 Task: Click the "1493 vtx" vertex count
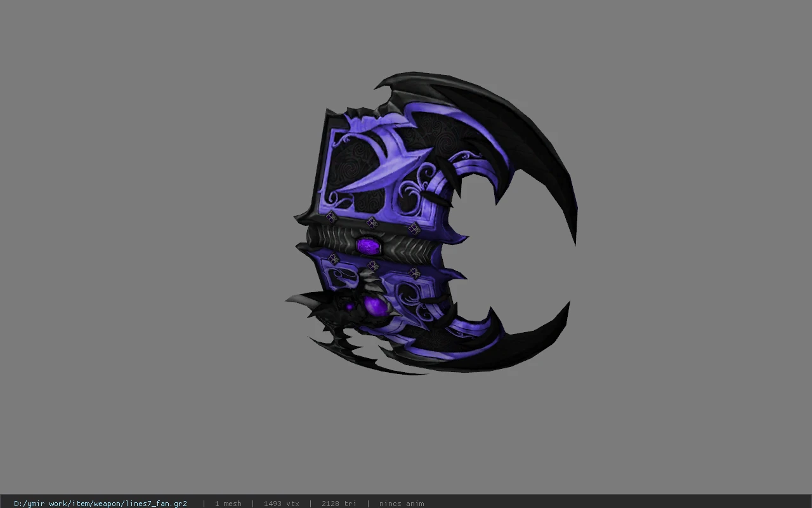click(x=281, y=504)
